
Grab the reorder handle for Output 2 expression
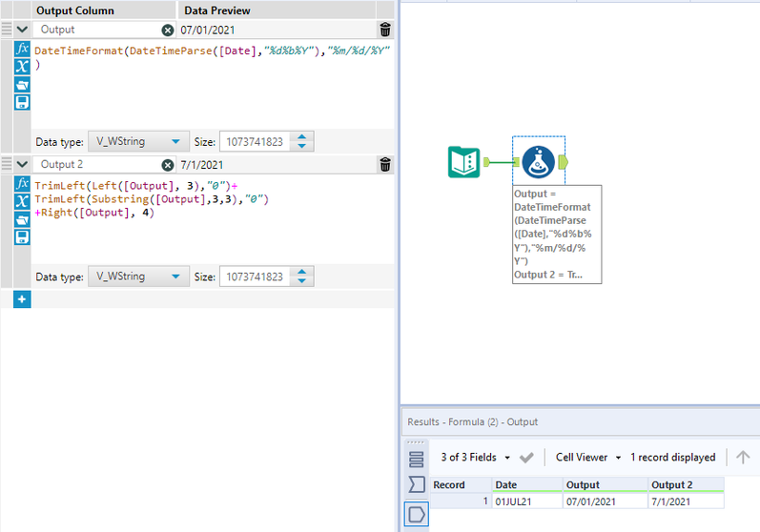click(x=7, y=164)
